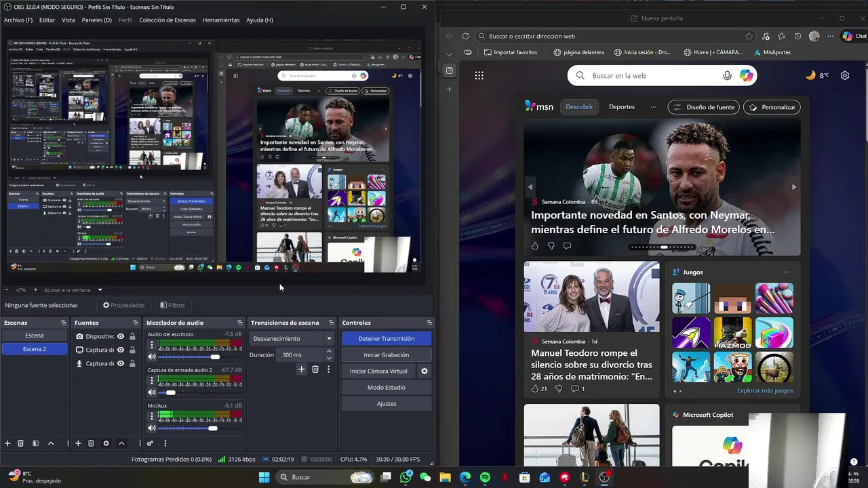Undock the Escenas panel

pyautogui.click(x=64, y=323)
